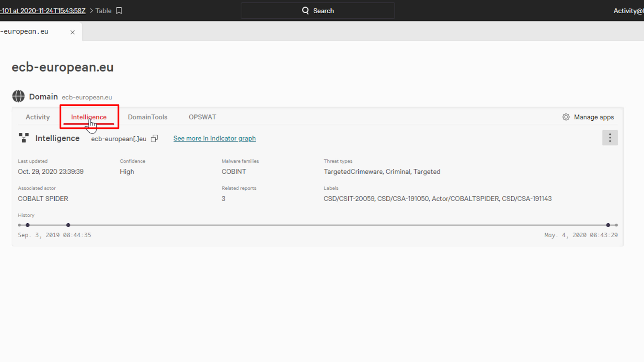This screenshot has height=362, width=644.
Task: Select the OPSWAT tab
Action: [202, 117]
